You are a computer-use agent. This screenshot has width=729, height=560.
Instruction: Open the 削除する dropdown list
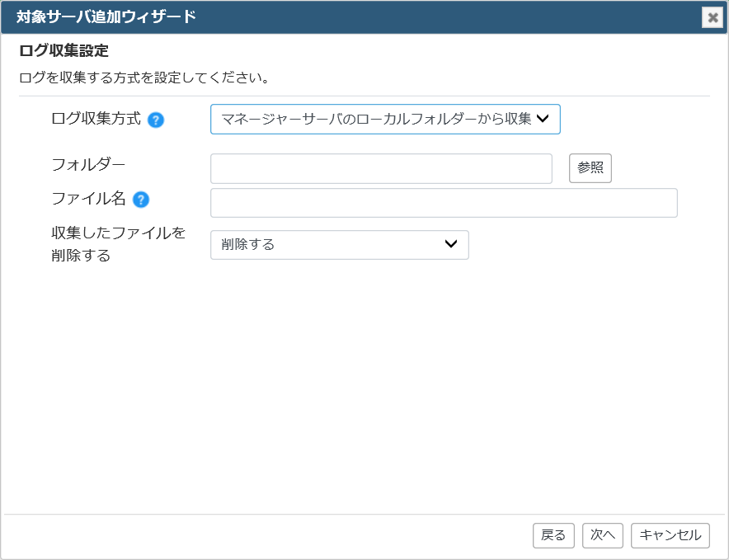click(340, 245)
